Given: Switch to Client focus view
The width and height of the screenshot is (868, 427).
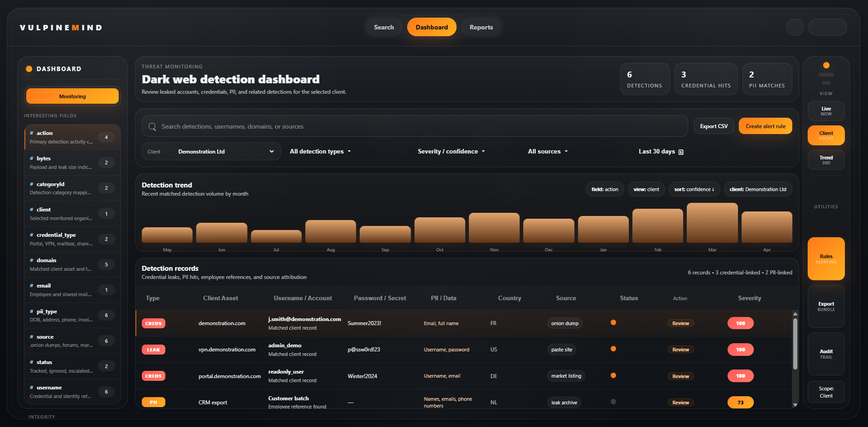Looking at the screenshot, I should pos(825,135).
